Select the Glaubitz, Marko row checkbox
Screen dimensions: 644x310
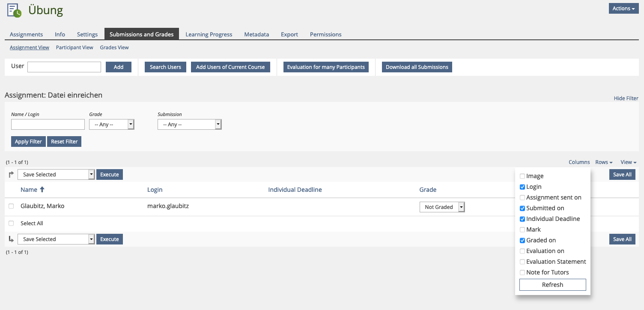pyautogui.click(x=11, y=206)
